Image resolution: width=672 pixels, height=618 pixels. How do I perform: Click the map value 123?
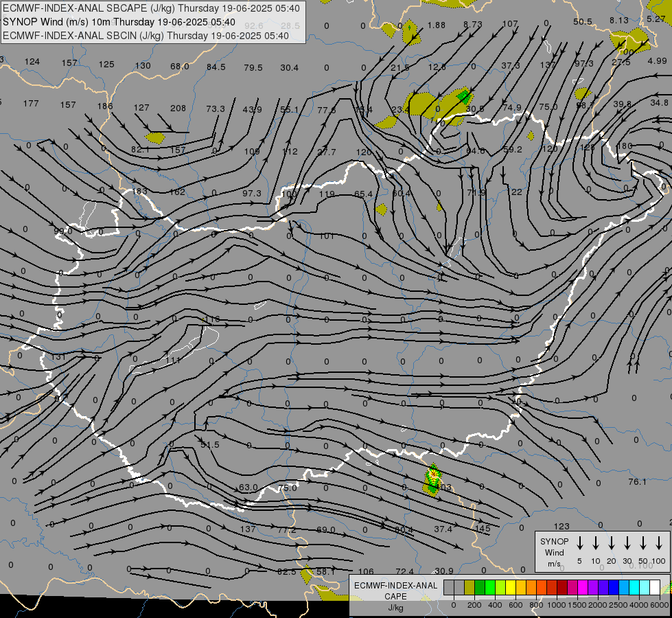(561, 526)
